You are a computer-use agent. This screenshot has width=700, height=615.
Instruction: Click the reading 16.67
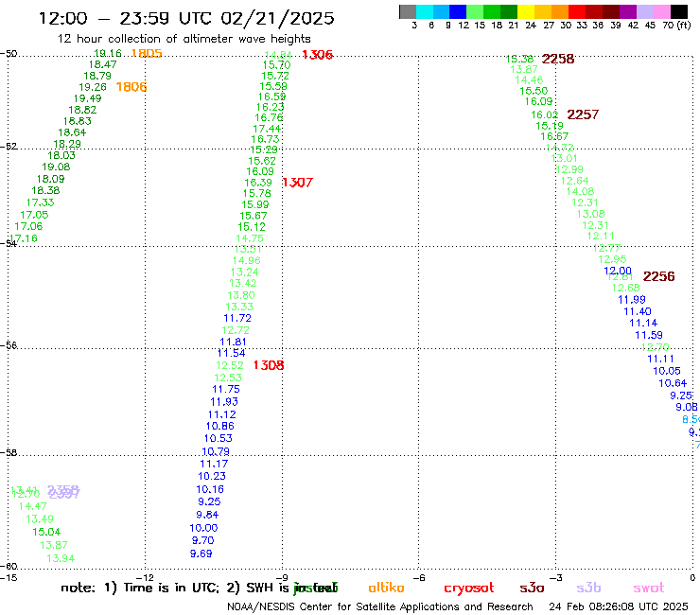tap(554, 136)
